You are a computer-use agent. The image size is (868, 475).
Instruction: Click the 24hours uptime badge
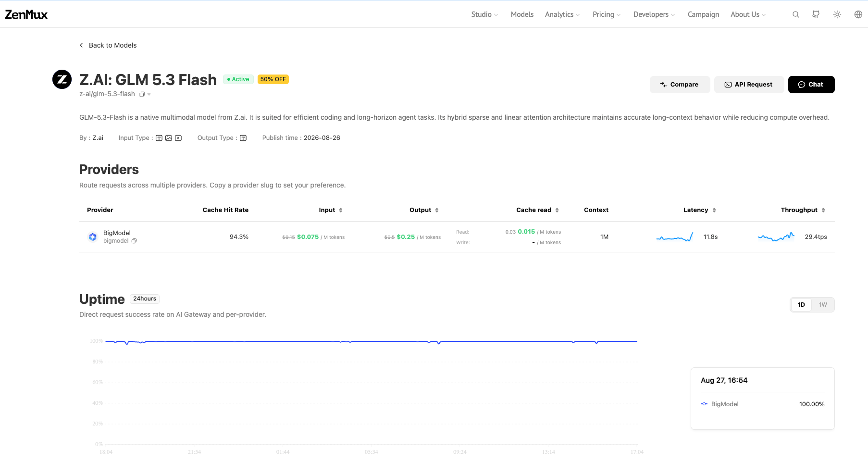point(145,299)
